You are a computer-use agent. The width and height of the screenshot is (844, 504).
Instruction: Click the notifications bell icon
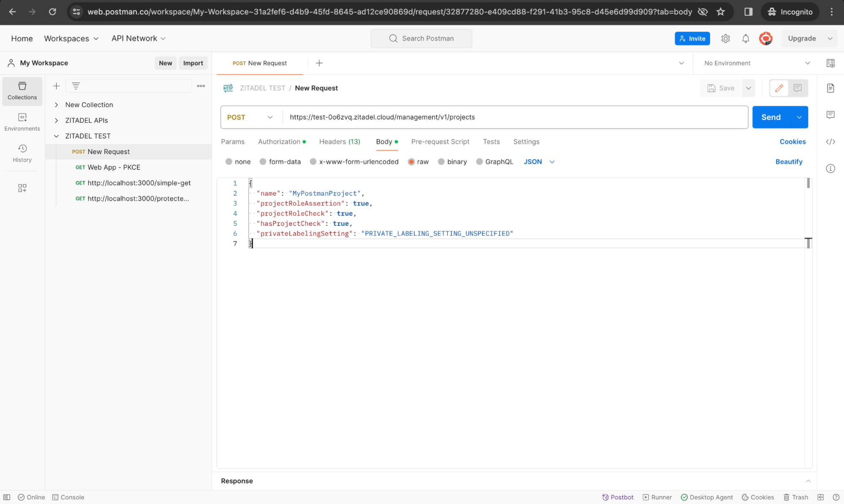(745, 38)
